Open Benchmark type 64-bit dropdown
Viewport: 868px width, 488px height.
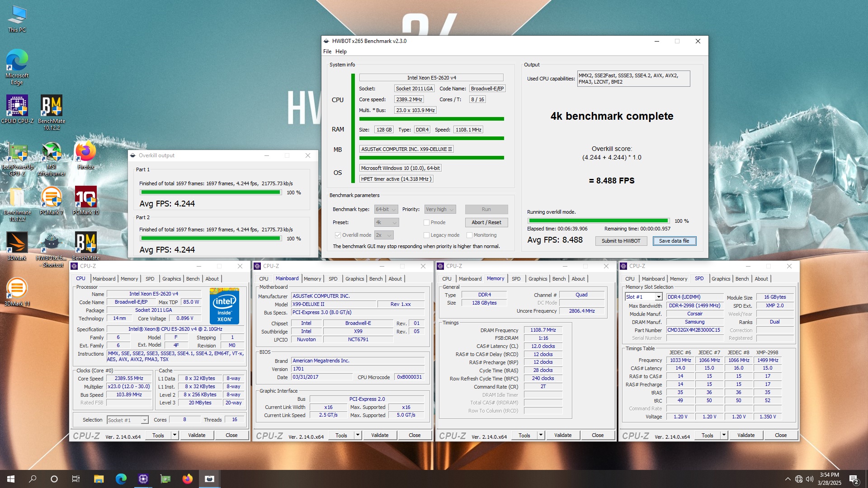tap(386, 209)
